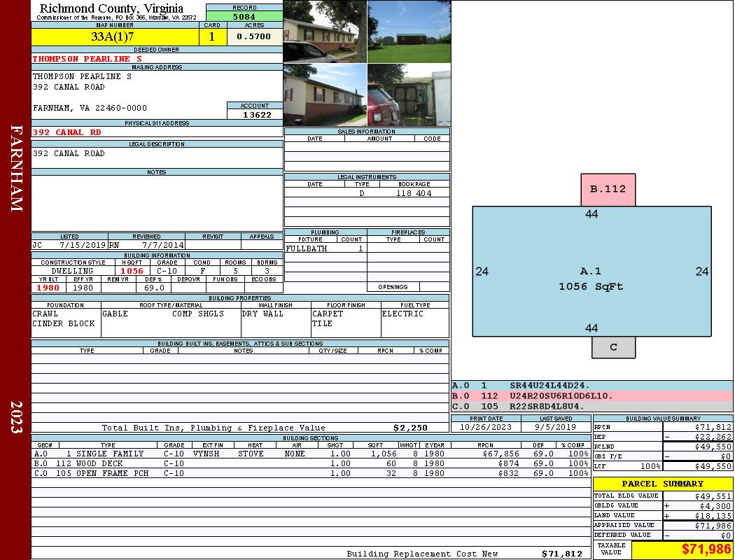Open the top-left house front photo
Viewport: 735px width, 560px height.
point(325,31)
